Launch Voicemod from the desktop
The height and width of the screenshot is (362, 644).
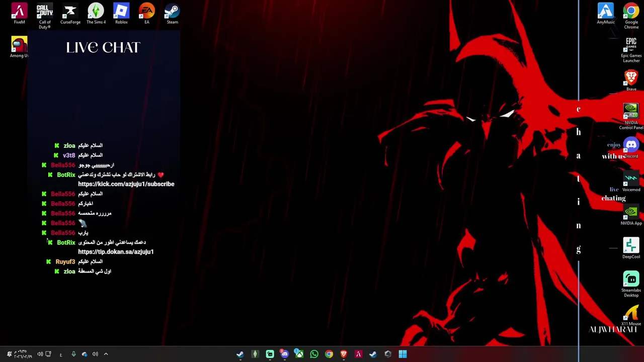pos(631,182)
